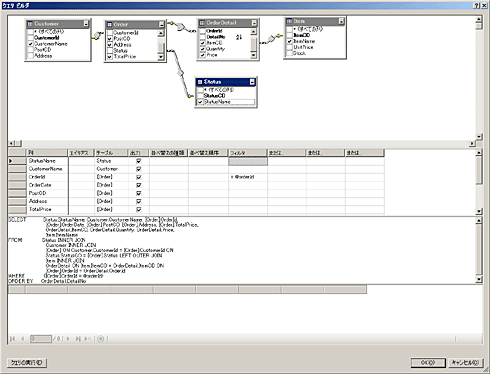
Task: Click 'Address' column cell in the grid
Action: tap(48, 201)
